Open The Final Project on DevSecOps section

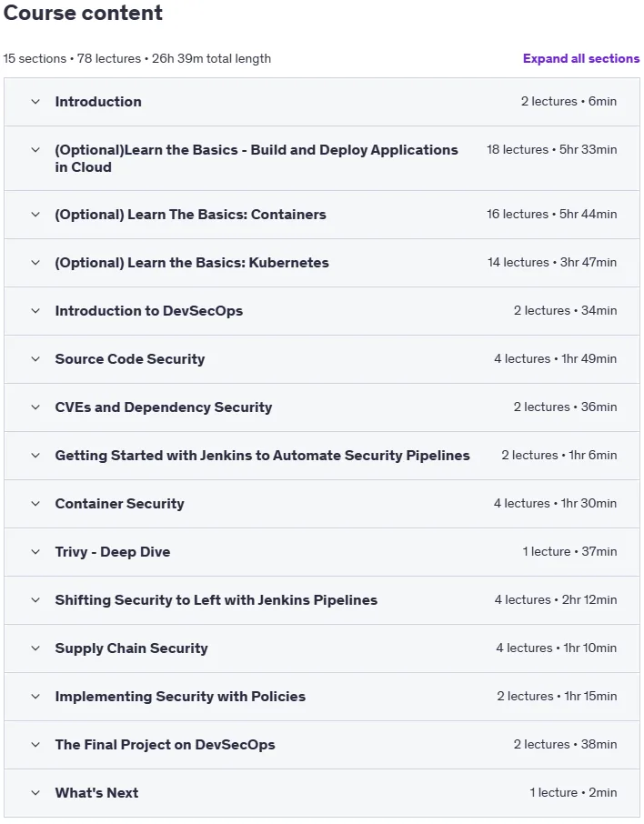point(165,745)
